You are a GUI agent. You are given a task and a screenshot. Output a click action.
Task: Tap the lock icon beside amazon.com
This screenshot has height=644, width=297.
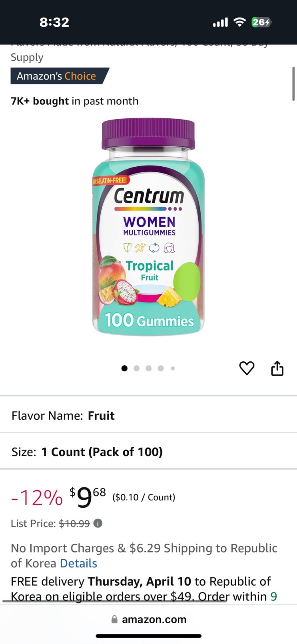(115, 619)
